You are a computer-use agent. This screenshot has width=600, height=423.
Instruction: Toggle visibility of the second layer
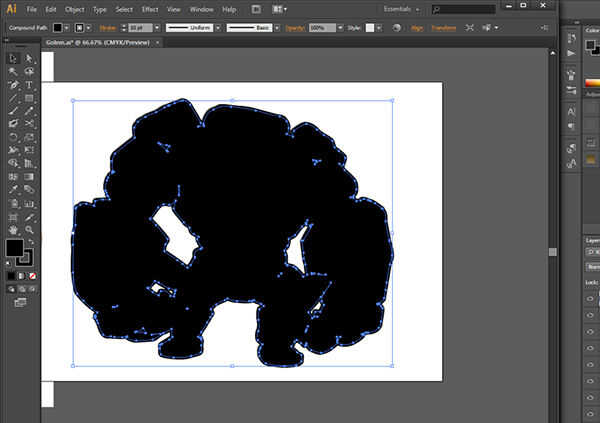590,315
